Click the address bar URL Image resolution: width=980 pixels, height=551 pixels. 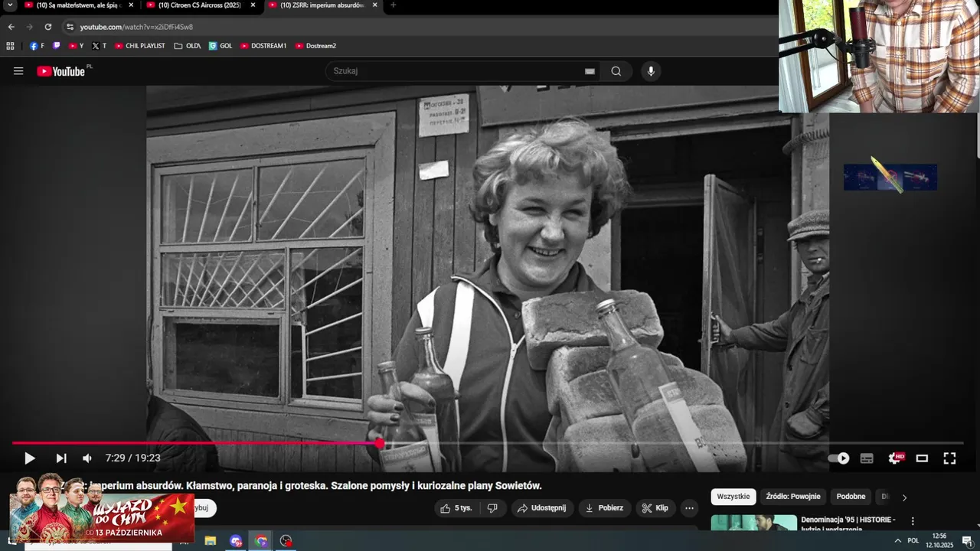(136, 27)
